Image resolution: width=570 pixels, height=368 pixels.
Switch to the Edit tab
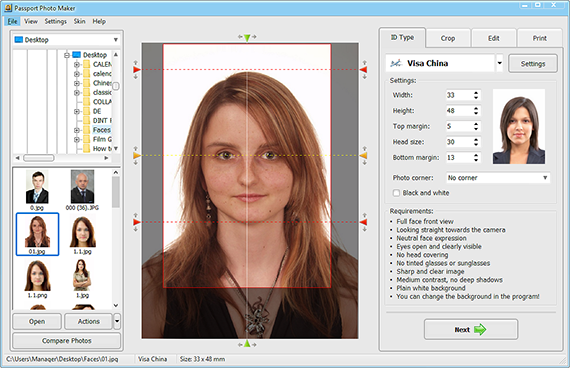[494, 38]
